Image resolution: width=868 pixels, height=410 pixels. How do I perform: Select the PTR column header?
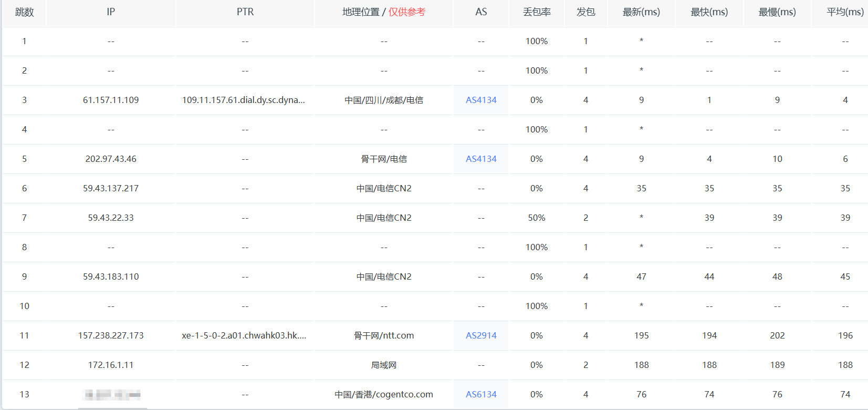(x=245, y=12)
